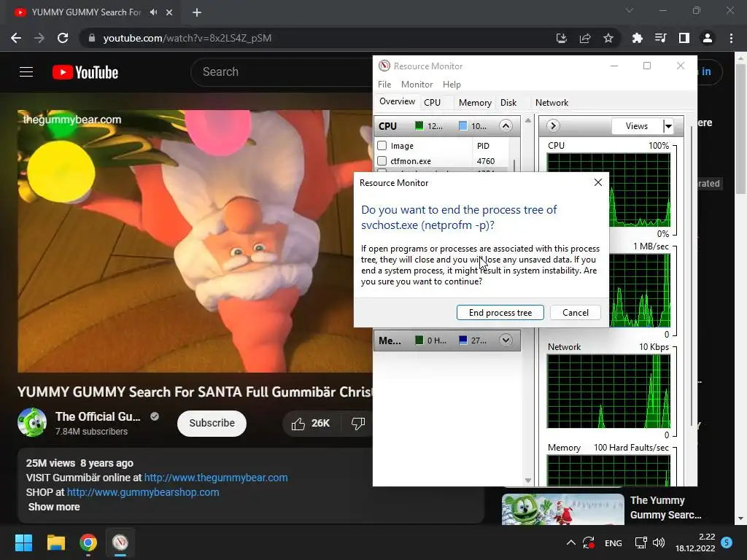Dislike the video with thumbs down
747x560 pixels.
(357, 424)
